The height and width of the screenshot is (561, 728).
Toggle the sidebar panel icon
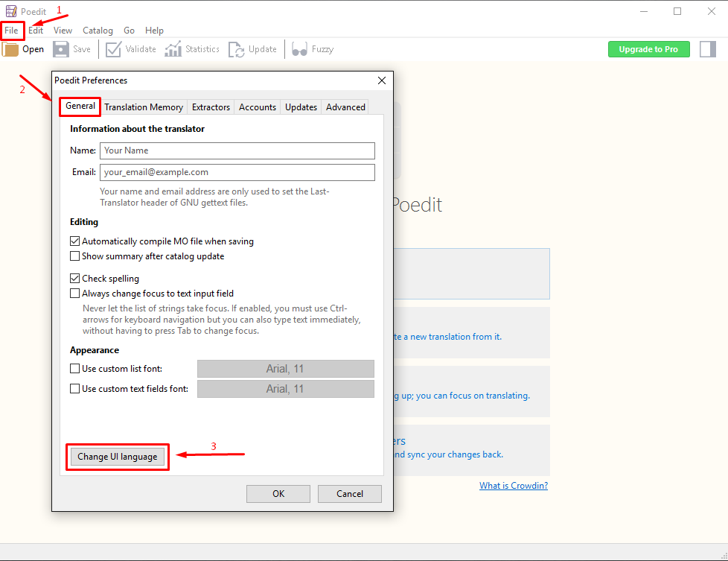pyautogui.click(x=708, y=49)
